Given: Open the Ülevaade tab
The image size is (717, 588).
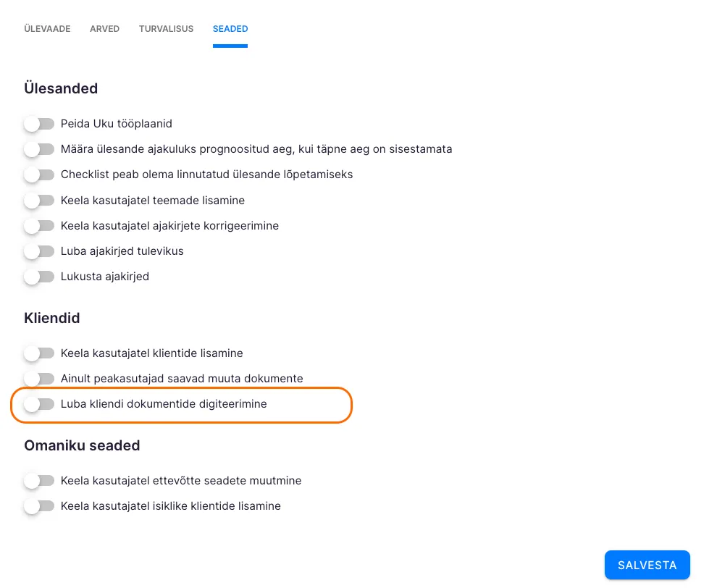Looking at the screenshot, I should pyautogui.click(x=47, y=29).
